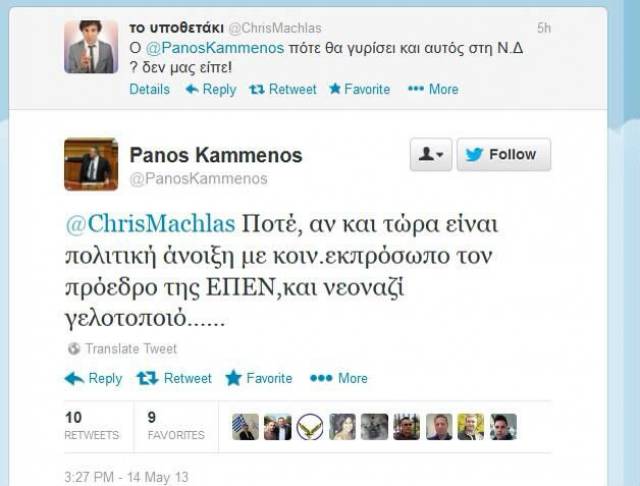This screenshot has height=486, width=640.
Task: Open Details of the top tweet
Action: pyautogui.click(x=149, y=89)
